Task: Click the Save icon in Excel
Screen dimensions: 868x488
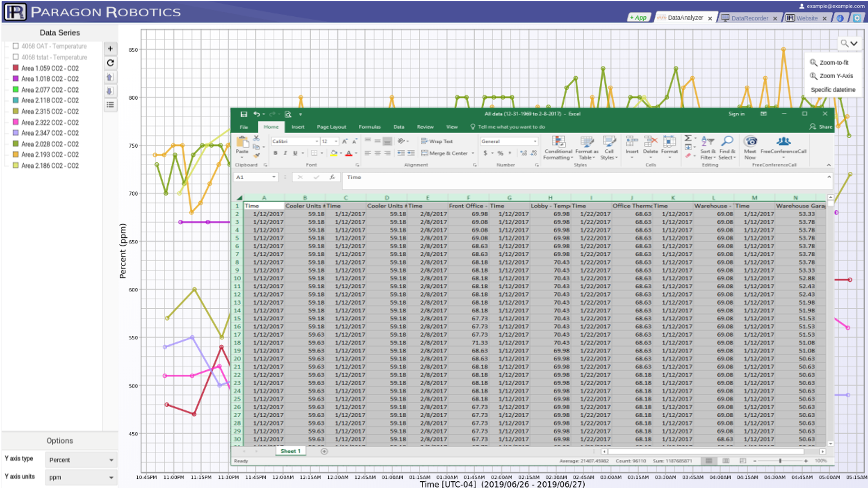Action: tap(244, 114)
